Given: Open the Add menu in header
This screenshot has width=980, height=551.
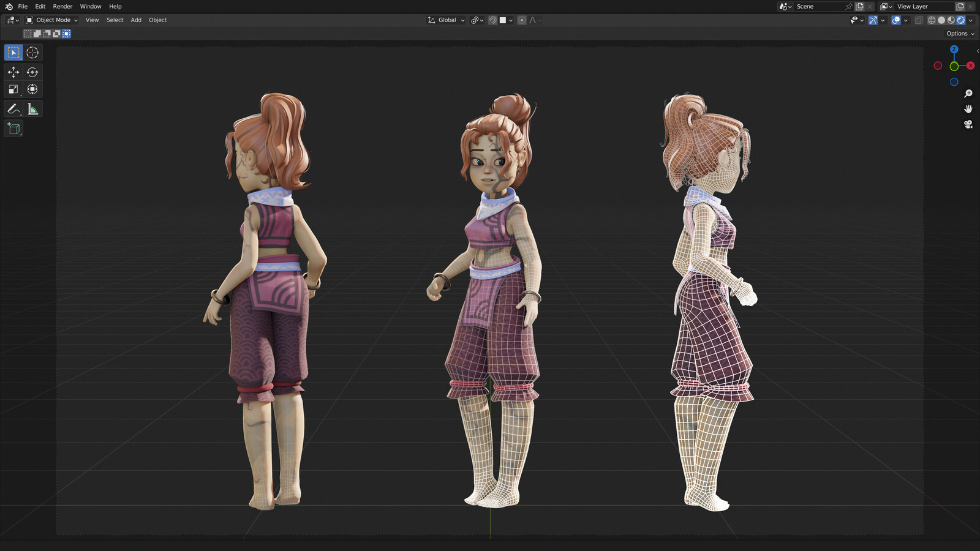Looking at the screenshot, I should pyautogui.click(x=136, y=20).
